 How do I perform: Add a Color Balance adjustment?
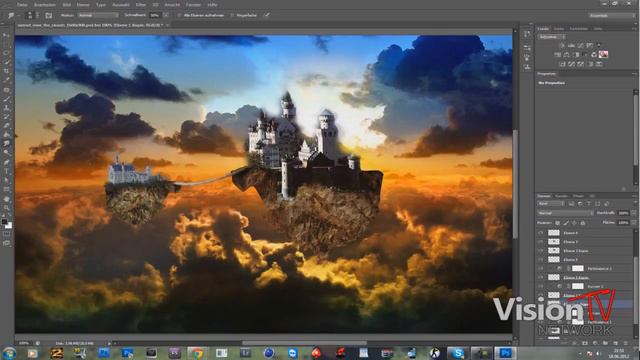click(566, 54)
